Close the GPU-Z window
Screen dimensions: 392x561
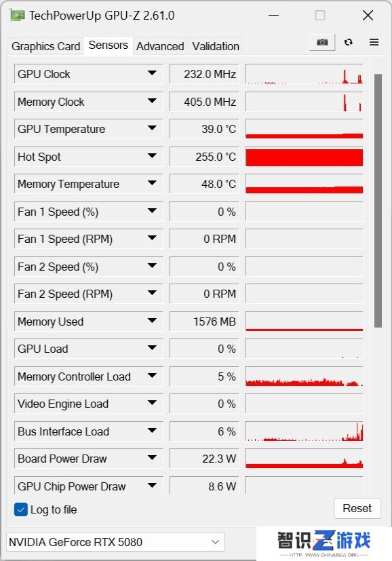(368, 16)
